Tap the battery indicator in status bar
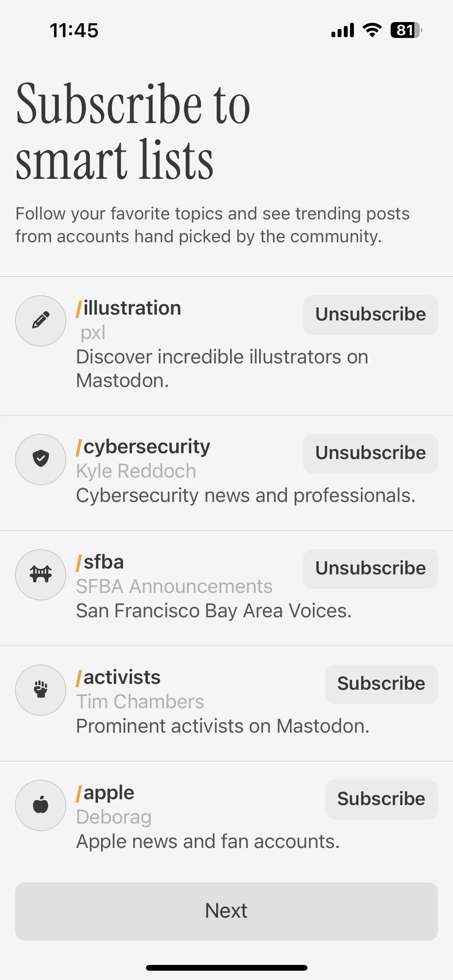The image size is (453, 980). [x=406, y=30]
